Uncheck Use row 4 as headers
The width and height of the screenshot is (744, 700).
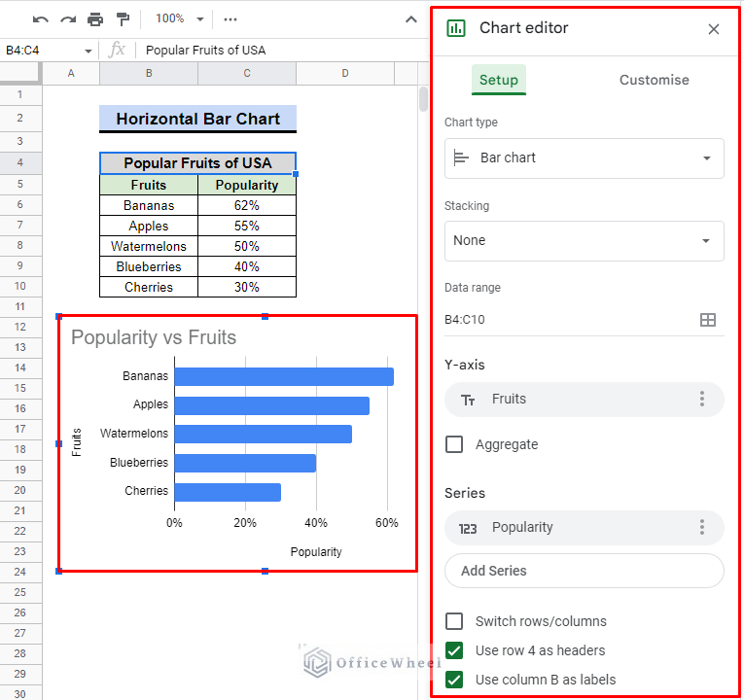(x=454, y=650)
